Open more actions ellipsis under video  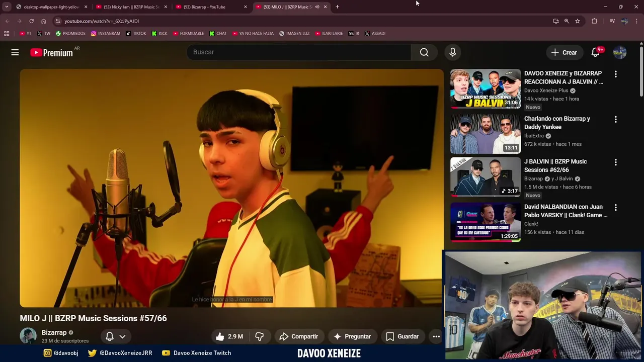[436, 336]
